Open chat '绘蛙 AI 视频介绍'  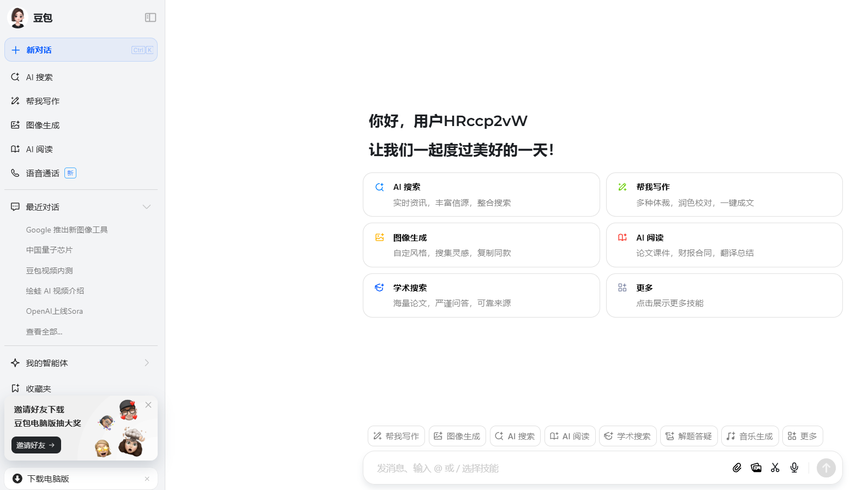55,291
